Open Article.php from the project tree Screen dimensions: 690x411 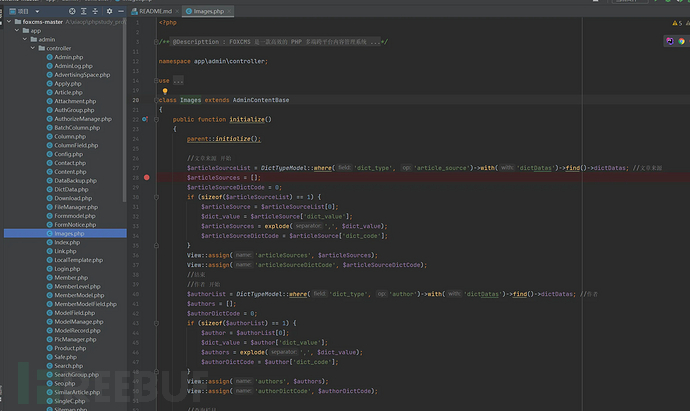point(68,92)
